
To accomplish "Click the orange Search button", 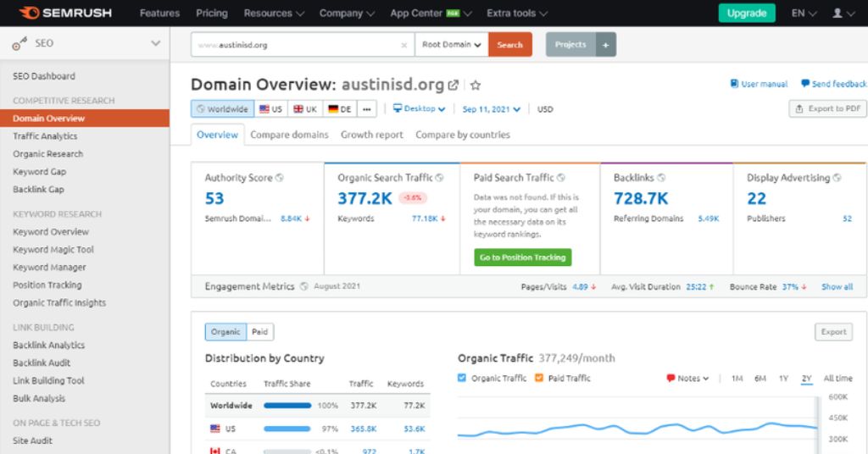I will (509, 45).
